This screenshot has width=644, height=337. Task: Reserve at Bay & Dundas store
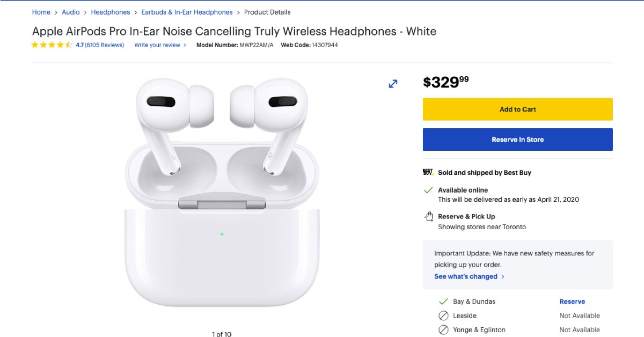coord(572,301)
